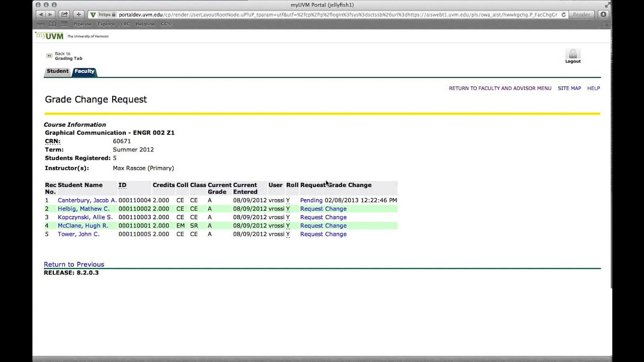Click the Logout lock icon
The height and width of the screenshot is (362, 644).
click(x=573, y=53)
